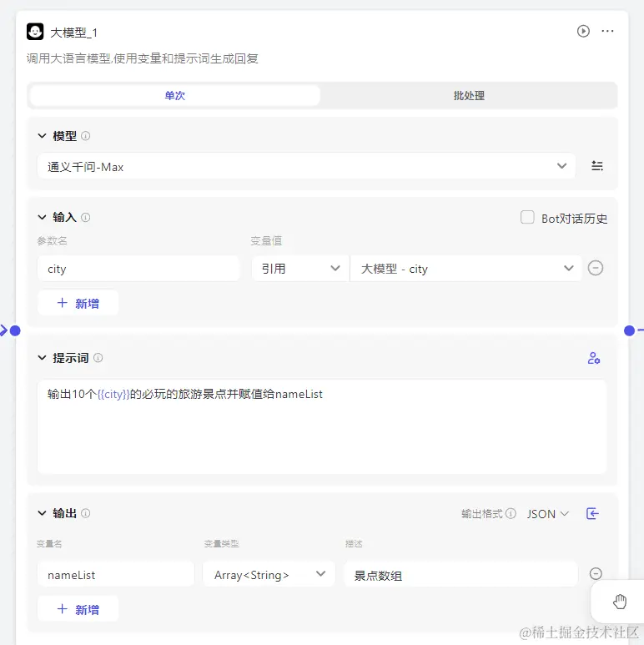
Task: Open model parameter settings slider icon
Action: 597,166
